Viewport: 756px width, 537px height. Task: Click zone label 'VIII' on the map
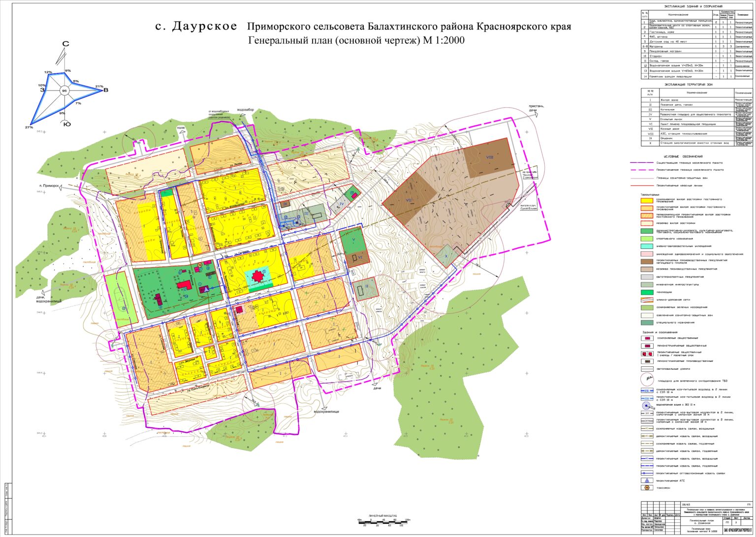click(490, 157)
